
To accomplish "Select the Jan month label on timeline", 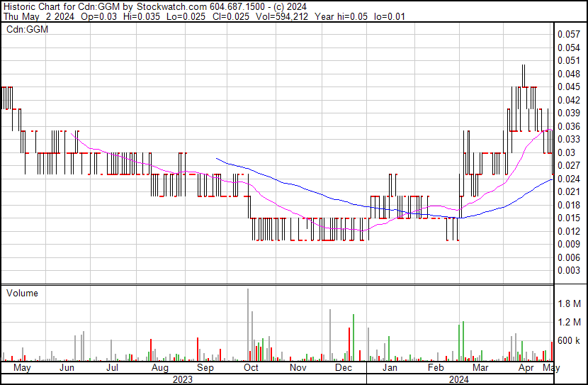I will tap(390, 368).
